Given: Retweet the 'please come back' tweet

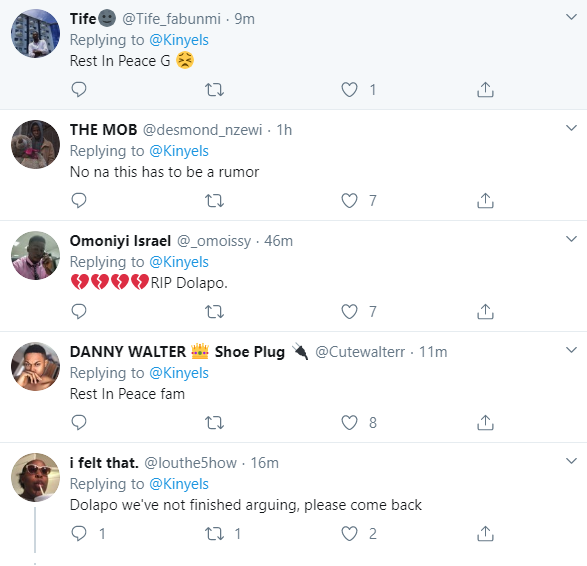Looking at the screenshot, I should pyautogui.click(x=215, y=533).
